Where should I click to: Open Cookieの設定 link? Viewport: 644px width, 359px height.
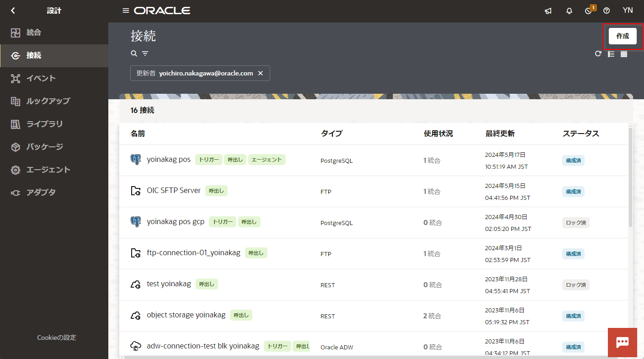pos(57,338)
